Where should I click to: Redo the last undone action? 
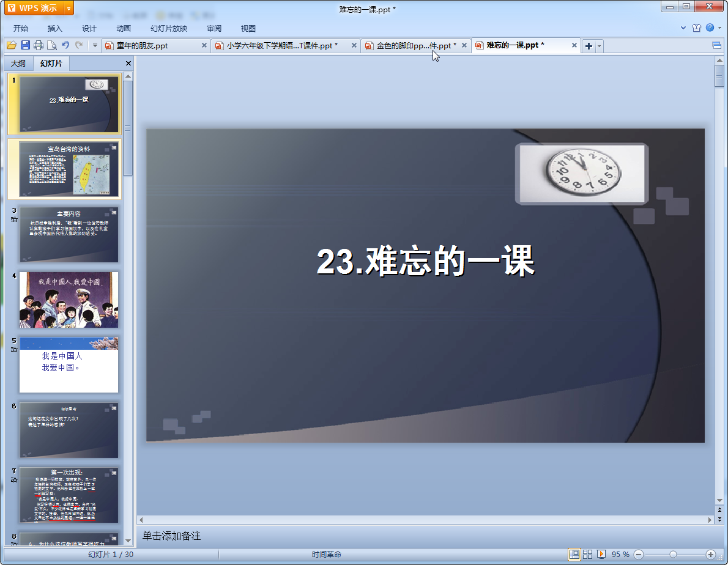click(x=79, y=45)
